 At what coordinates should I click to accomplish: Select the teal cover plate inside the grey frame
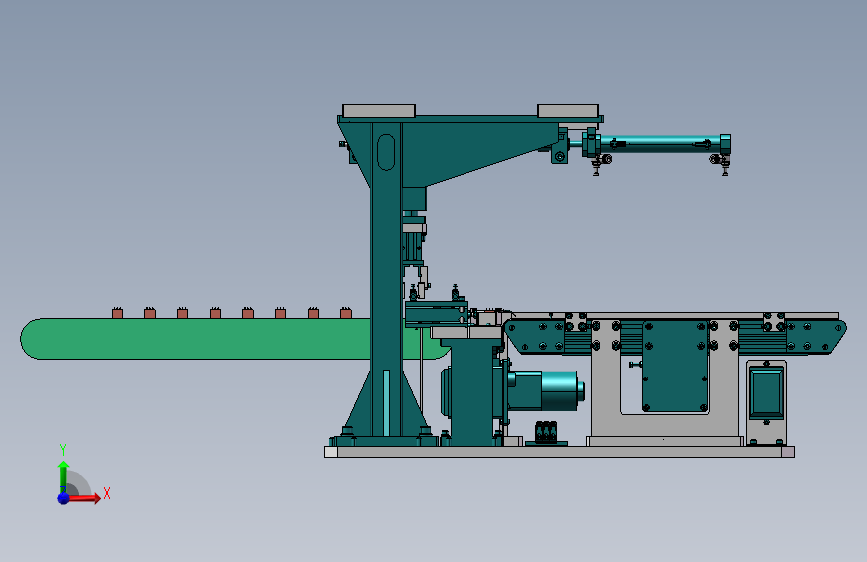pyautogui.click(x=675, y=366)
